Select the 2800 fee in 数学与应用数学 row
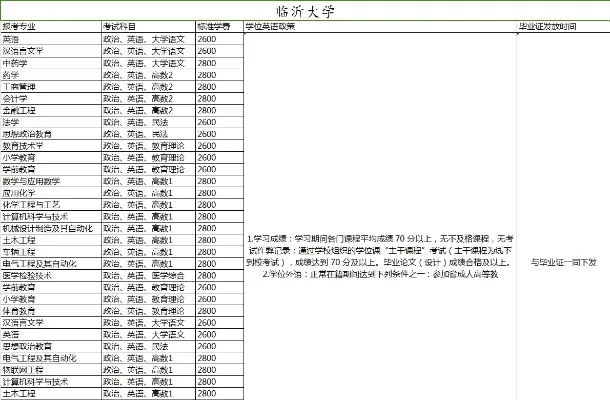Viewport: 610px width, 400px height. coord(219,181)
